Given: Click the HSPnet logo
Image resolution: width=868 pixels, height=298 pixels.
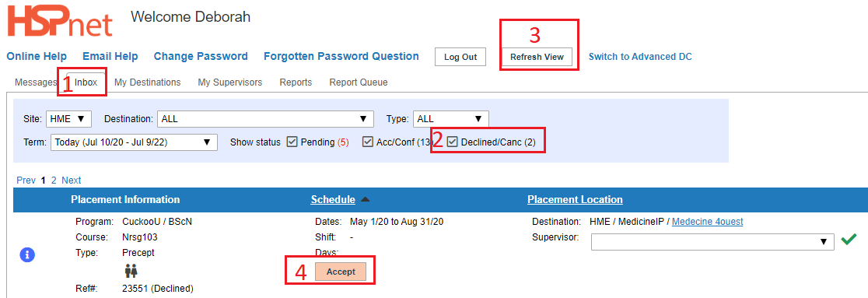Looking at the screenshot, I should 60,21.
